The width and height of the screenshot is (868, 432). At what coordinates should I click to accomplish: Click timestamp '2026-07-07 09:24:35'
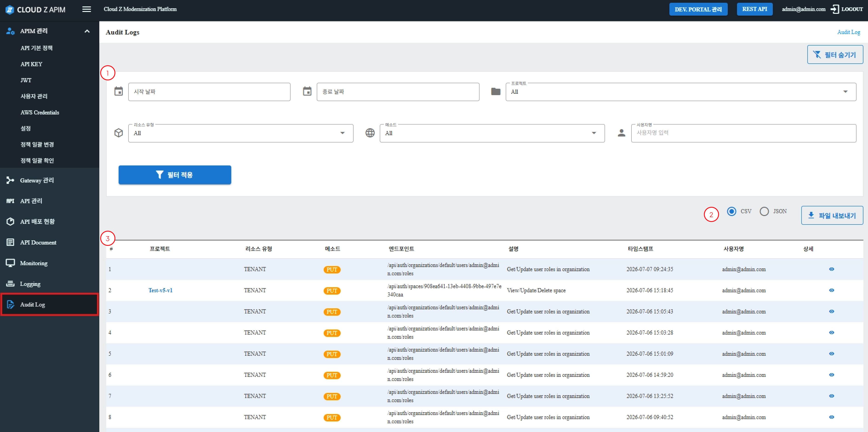pyautogui.click(x=650, y=269)
